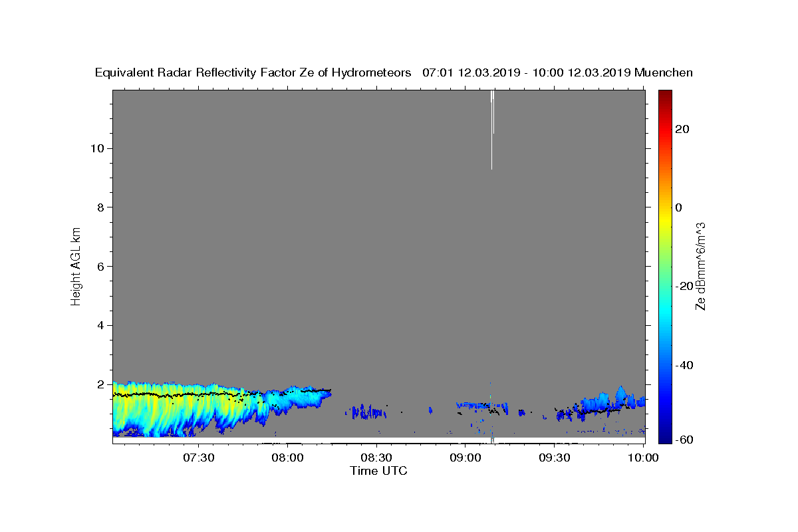798x532 pixels.
Task: Click the '09:30' time tick label
Action: click(x=555, y=458)
